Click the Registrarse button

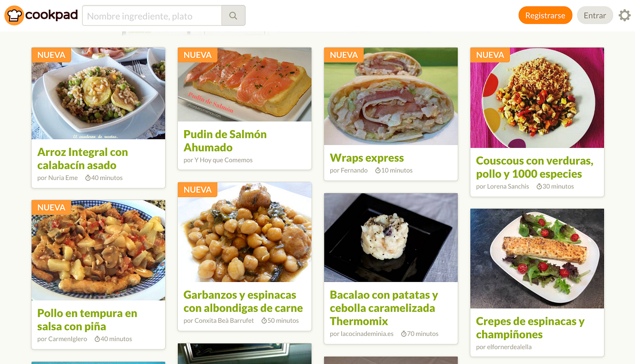click(x=545, y=15)
